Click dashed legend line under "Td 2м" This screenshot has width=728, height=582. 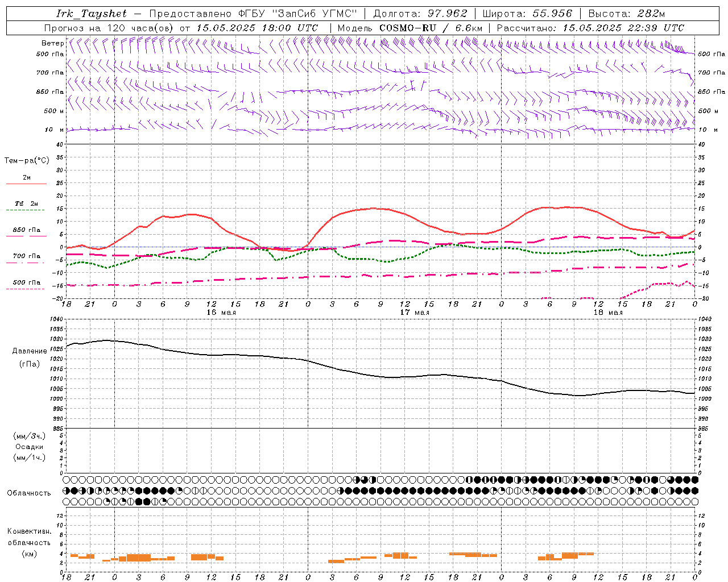(x=26, y=210)
